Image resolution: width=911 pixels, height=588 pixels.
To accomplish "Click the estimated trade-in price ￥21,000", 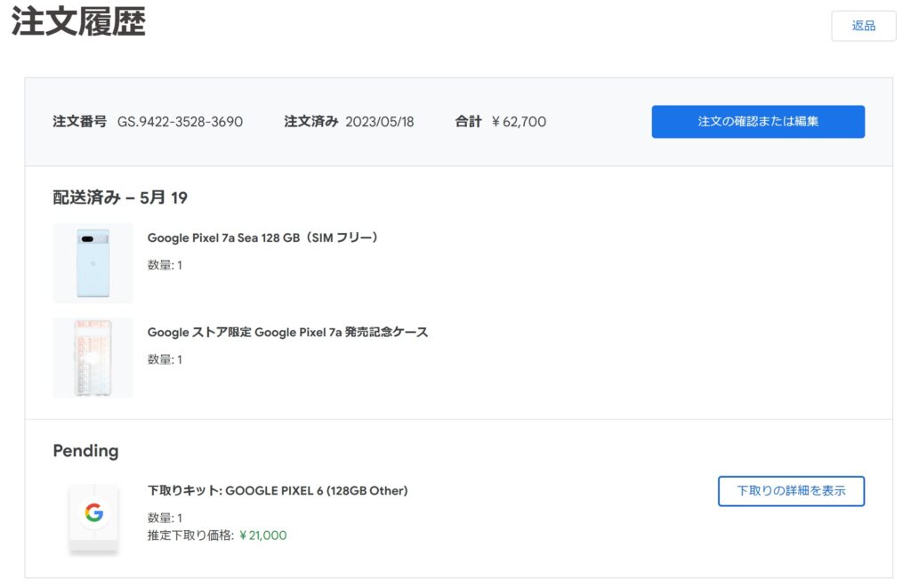I will tap(262, 536).
